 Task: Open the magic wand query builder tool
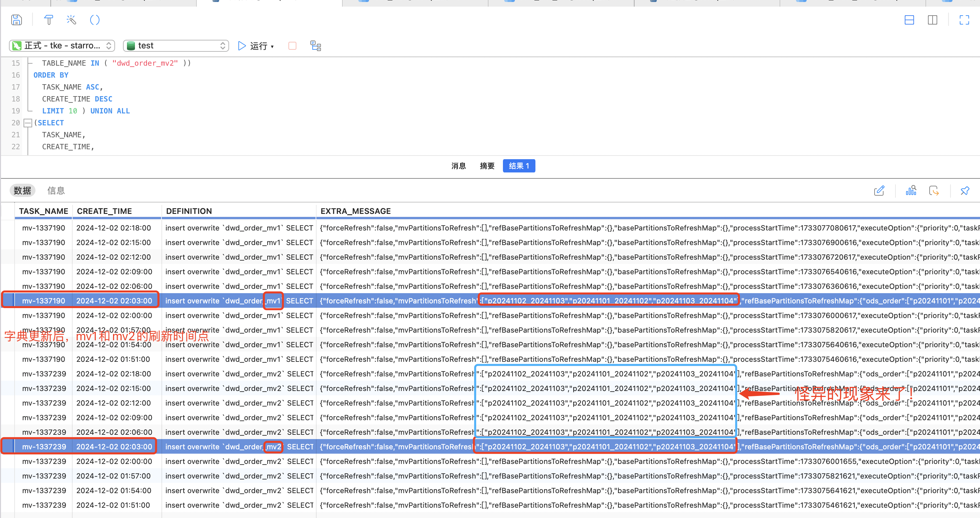tap(72, 20)
